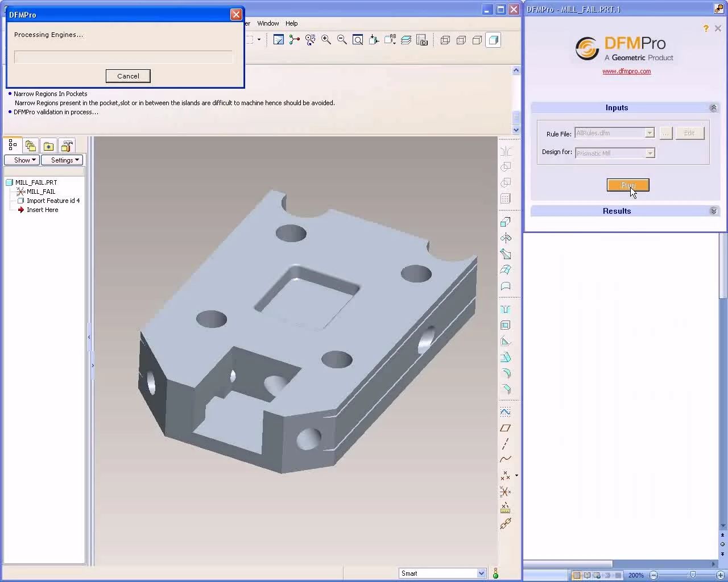Select the Draft tool icon
This screenshot has width=728, height=582.
tap(506, 357)
